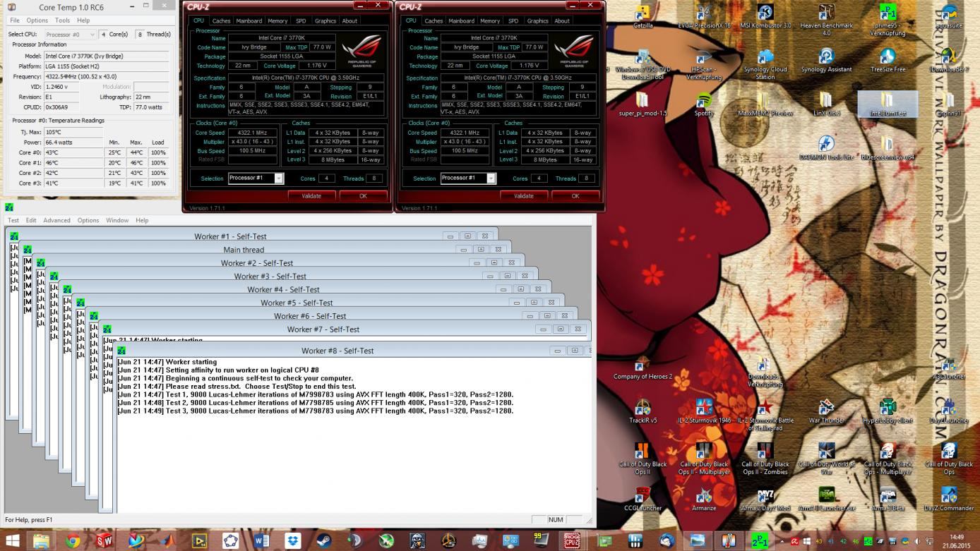
Task: Open Dropbox taskbar icon
Action: tap(294, 541)
